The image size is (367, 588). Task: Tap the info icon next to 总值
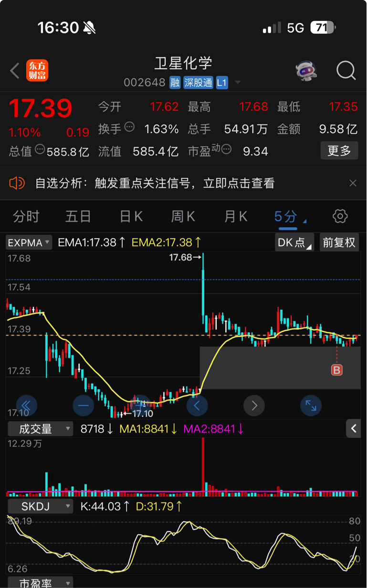point(40,149)
